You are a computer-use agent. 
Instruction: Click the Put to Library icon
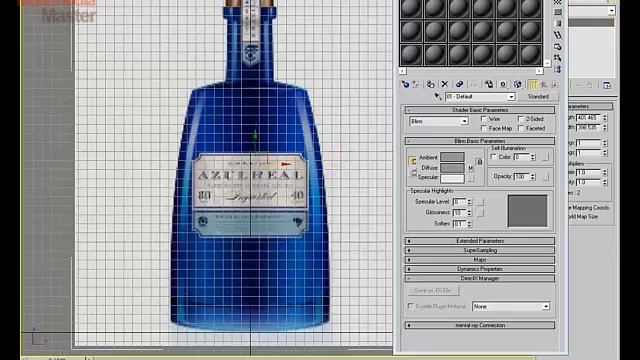tap(489, 84)
